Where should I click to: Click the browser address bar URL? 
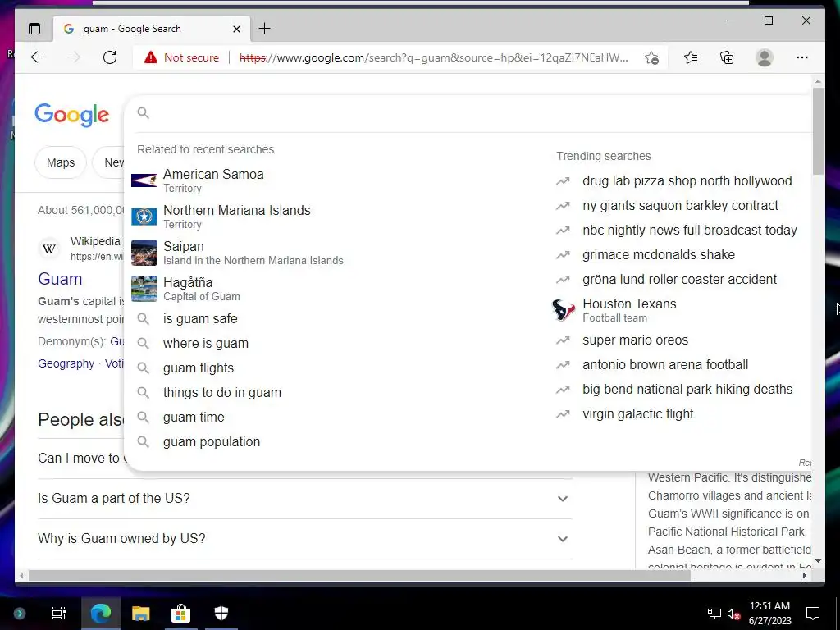pyautogui.click(x=433, y=58)
